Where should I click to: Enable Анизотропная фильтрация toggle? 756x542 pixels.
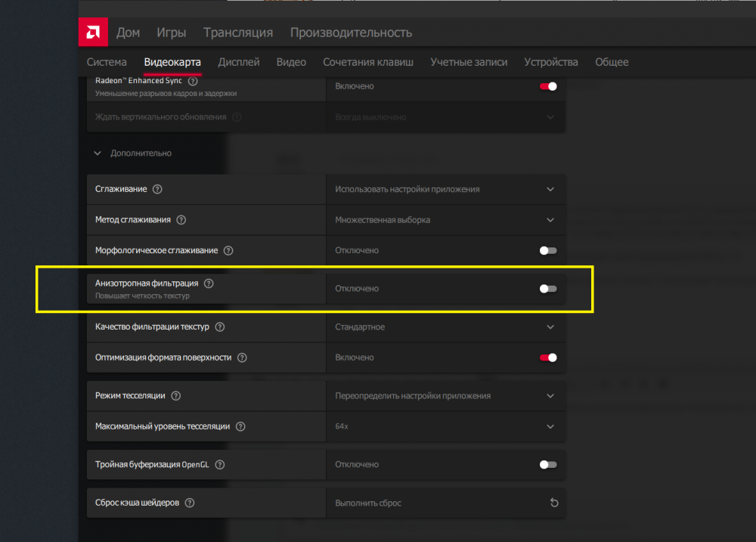coord(548,289)
